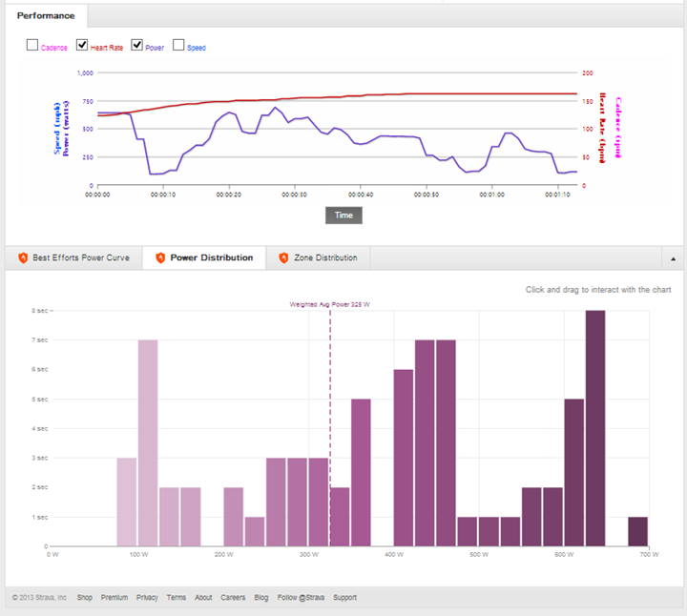The image size is (687, 616).
Task: Open the Support footer link
Action: click(344, 598)
